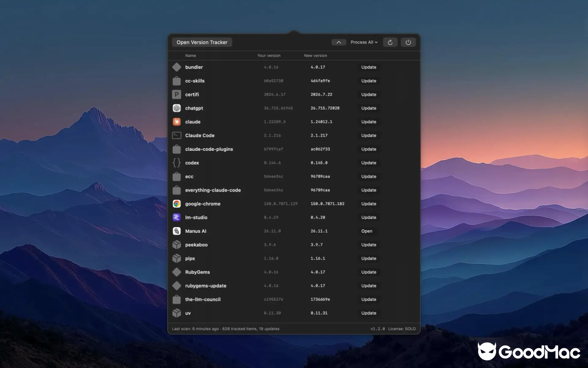Click the claude-code-plugins bag icon
The height and width of the screenshot is (368, 588).
click(x=176, y=149)
